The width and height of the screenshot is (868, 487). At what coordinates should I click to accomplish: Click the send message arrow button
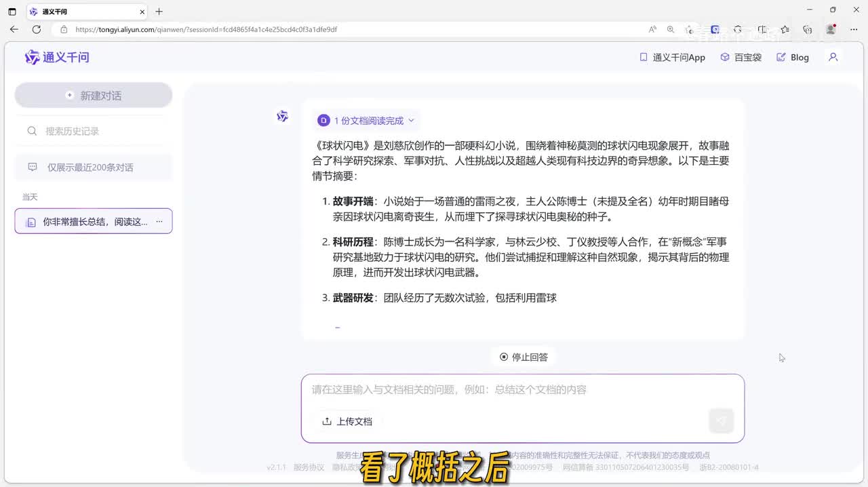pos(721,421)
